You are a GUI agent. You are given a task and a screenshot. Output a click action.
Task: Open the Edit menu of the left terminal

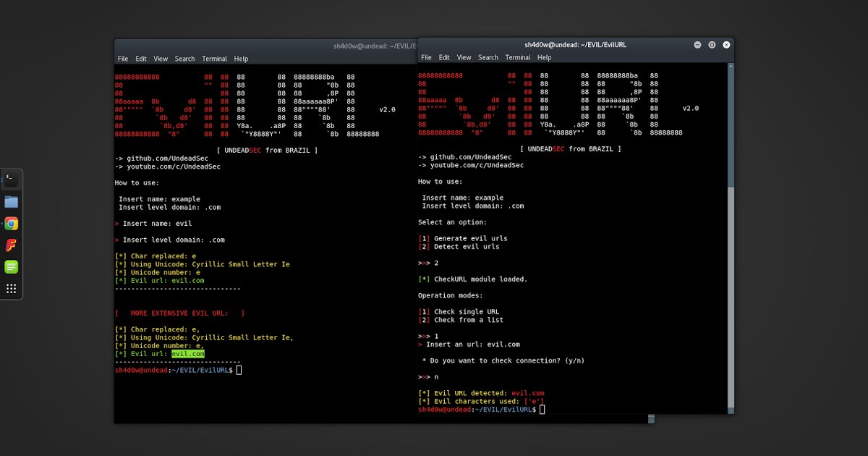(x=140, y=59)
